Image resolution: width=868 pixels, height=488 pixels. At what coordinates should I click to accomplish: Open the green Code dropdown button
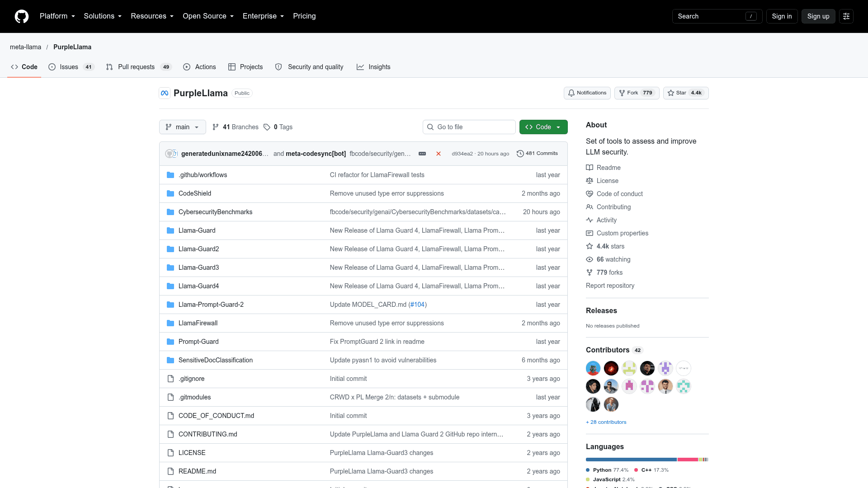(543, 127)
